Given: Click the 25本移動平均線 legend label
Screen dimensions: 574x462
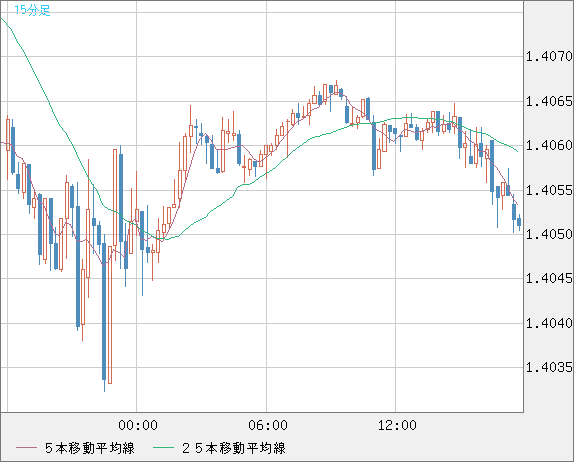Looking at the screenshot, I should pos(234,448).
